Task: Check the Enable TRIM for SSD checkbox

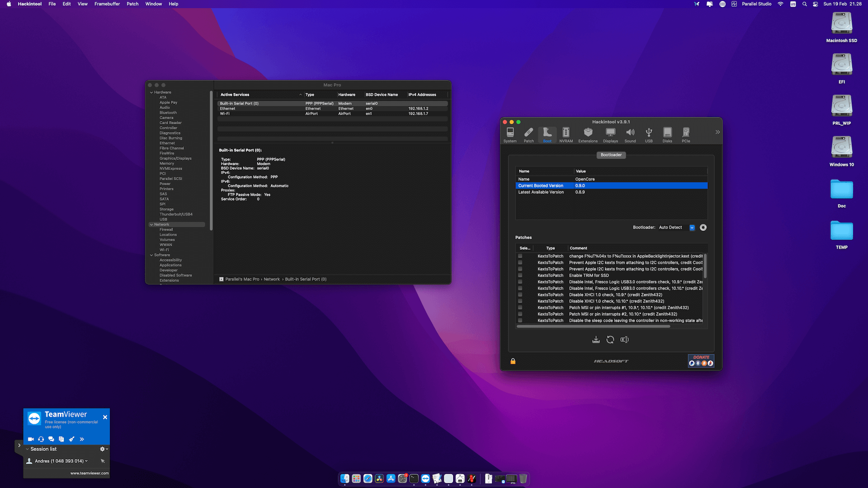Action: (x=520, y=275)
